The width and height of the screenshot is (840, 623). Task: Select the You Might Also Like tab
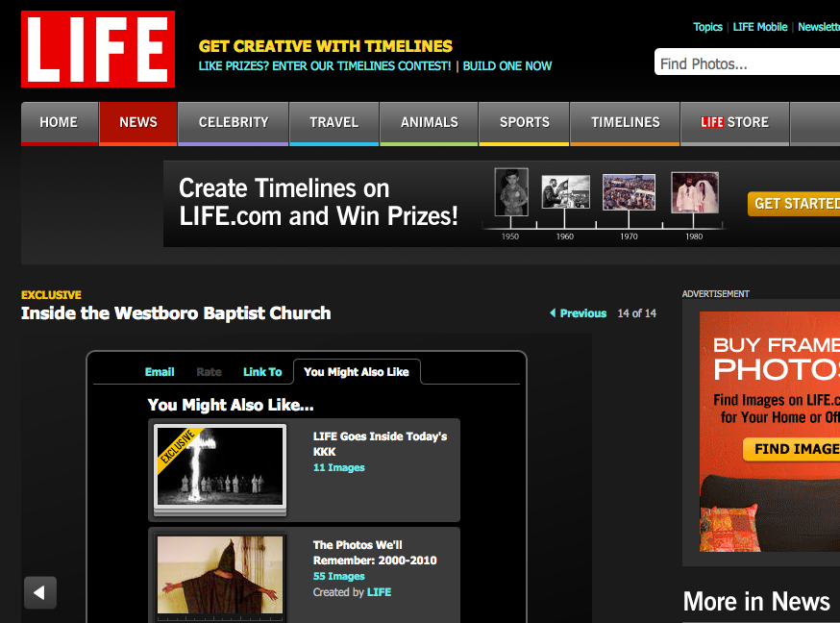tap(356, 372)
